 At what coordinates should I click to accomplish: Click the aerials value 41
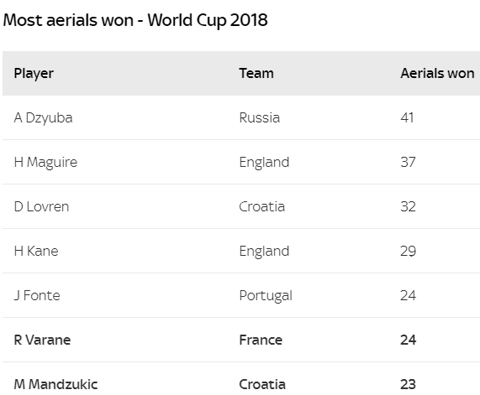(407, 118)
